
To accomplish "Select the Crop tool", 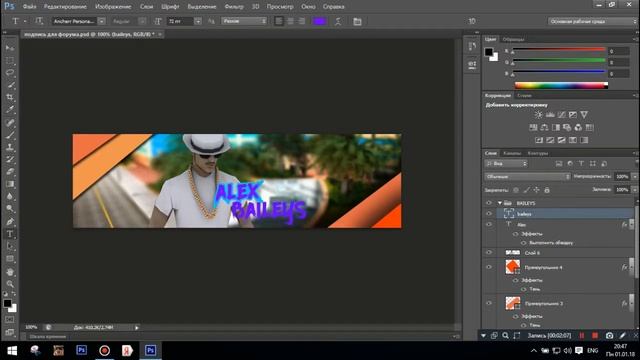I will [10, 98].
